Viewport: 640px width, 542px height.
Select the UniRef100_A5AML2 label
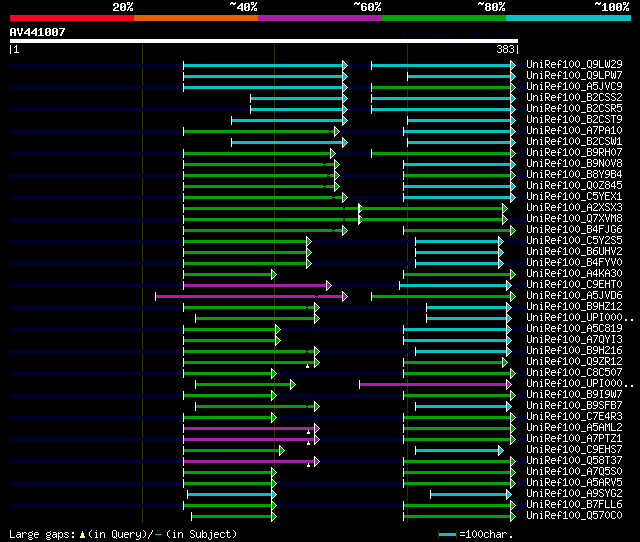pyautogui.click(x=574, y=428)
